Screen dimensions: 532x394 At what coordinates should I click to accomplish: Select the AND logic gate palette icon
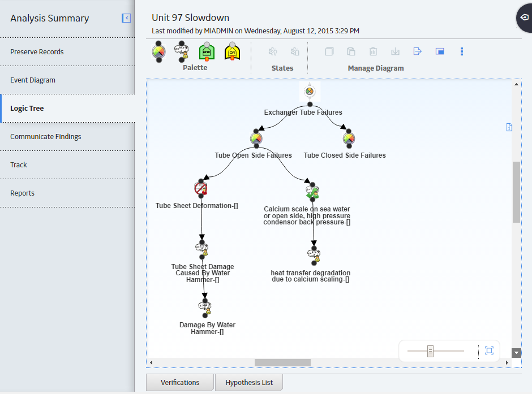coord(207,52)
